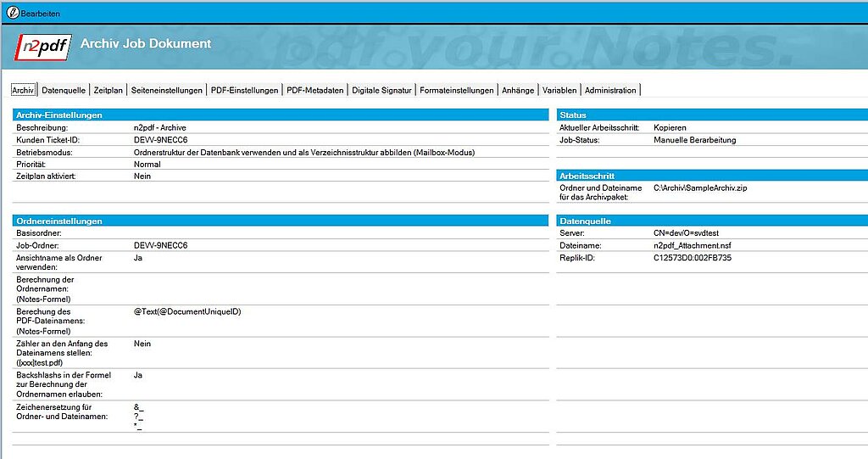Click the Status section header
868x459 pixels.
(x=712, y=115)
